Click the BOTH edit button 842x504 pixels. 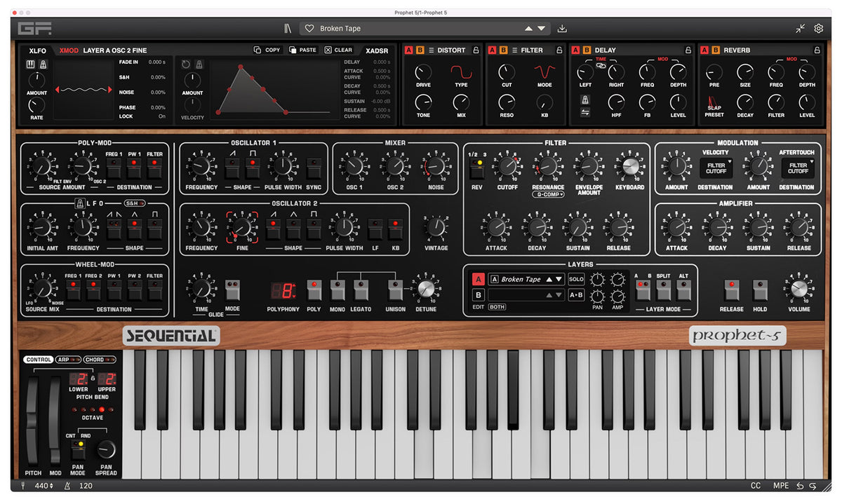(x=497, y=307)
